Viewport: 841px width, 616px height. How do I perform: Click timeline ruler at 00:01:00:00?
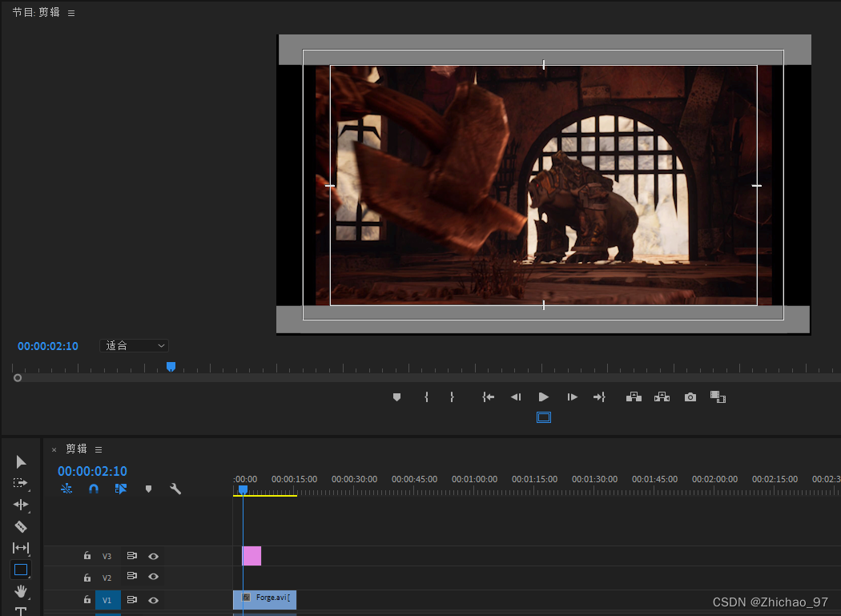pos(474,479)
